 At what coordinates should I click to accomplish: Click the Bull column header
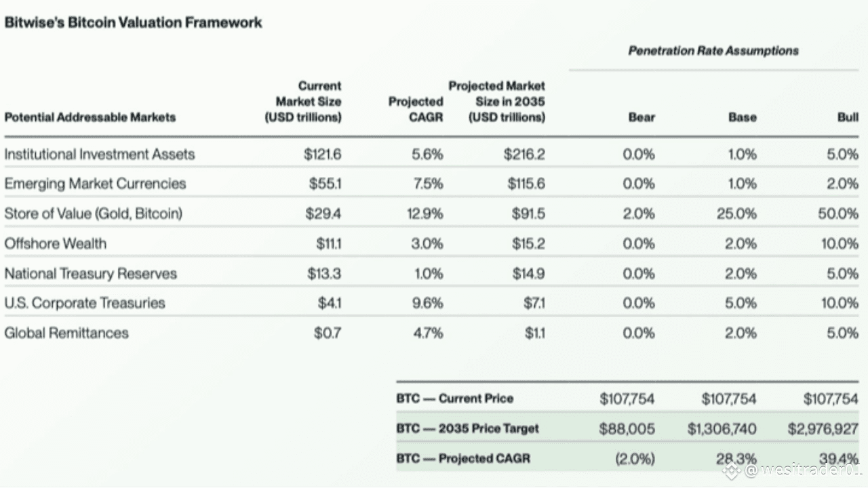click(x=848, y=117)
